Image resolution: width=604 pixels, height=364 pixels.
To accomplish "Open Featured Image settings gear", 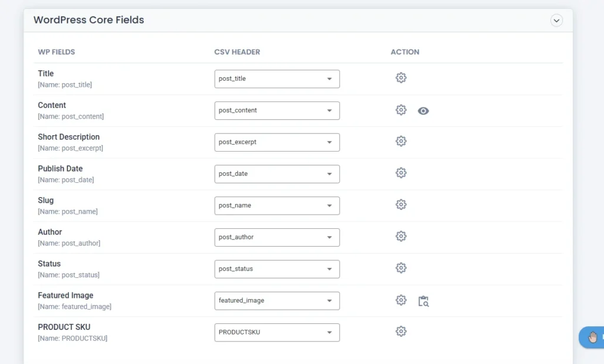I will click(x=401, y=300).
